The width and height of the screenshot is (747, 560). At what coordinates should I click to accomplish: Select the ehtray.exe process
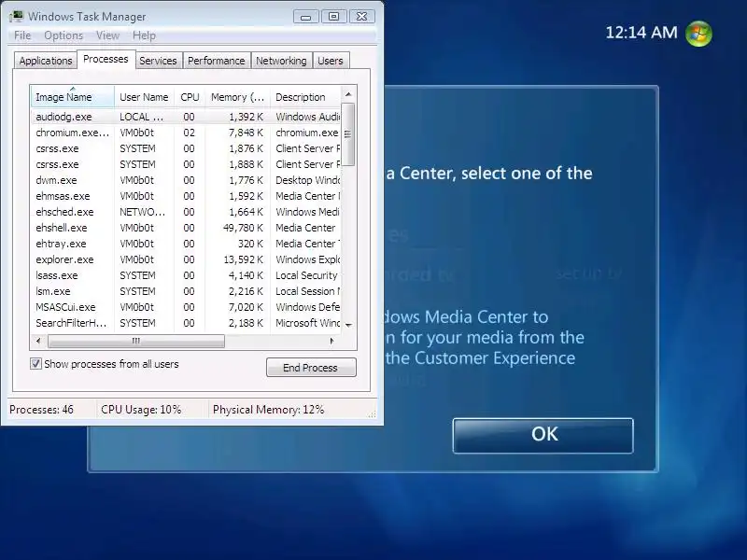tap(186, 244)
